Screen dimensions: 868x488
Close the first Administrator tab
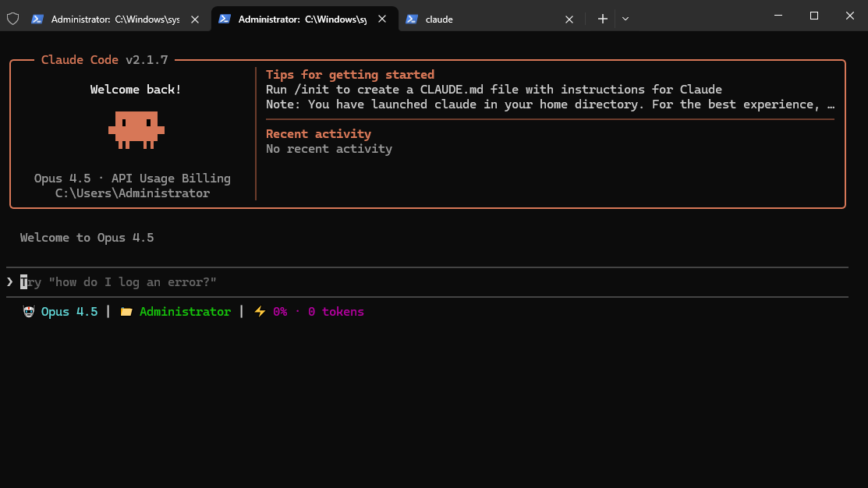click(x=195, y=19)
